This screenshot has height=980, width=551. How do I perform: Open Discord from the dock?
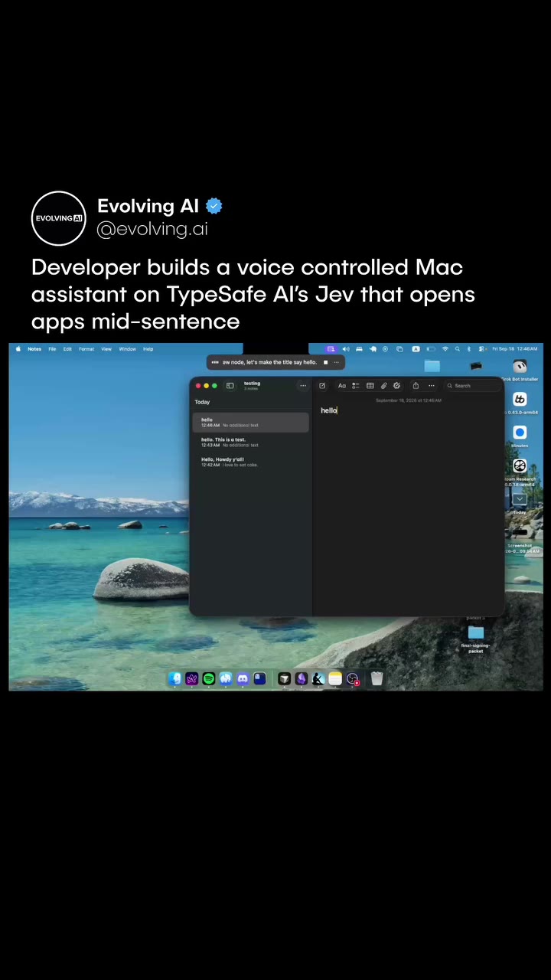click(x=243, y=678)
